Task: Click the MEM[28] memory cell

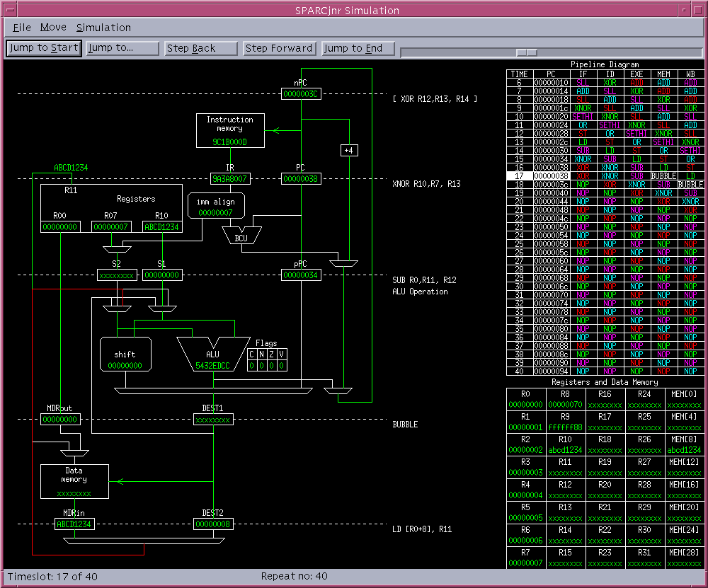Action: pyautogui.click(x=684, y=558)
